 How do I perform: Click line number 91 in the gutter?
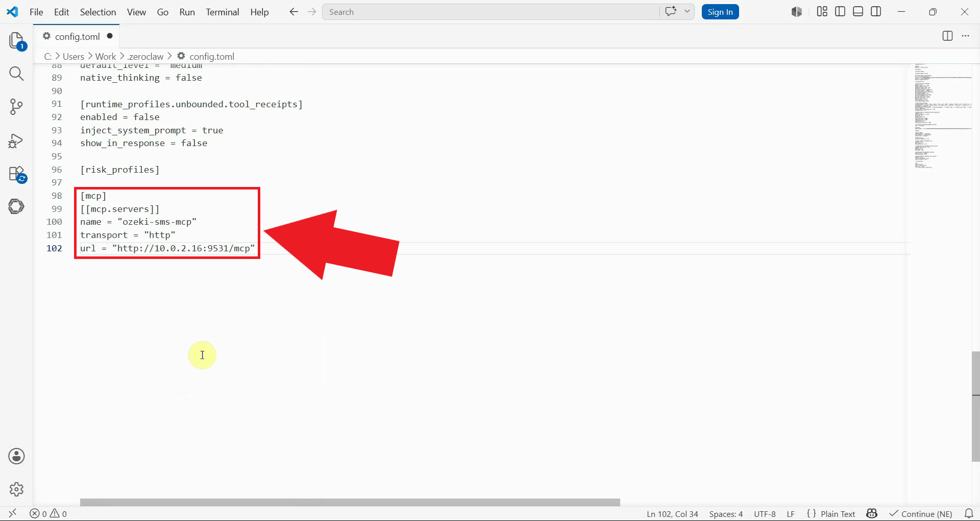pyautogui.click(x=57, y=104)
